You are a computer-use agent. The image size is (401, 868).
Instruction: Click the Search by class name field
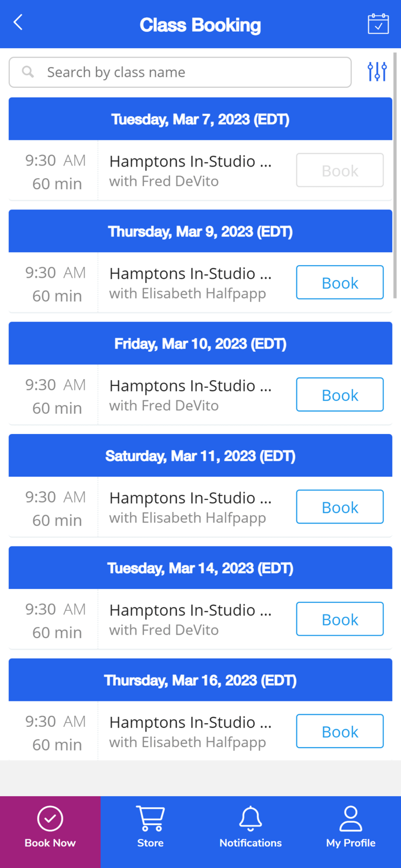[x=180, y=72]
